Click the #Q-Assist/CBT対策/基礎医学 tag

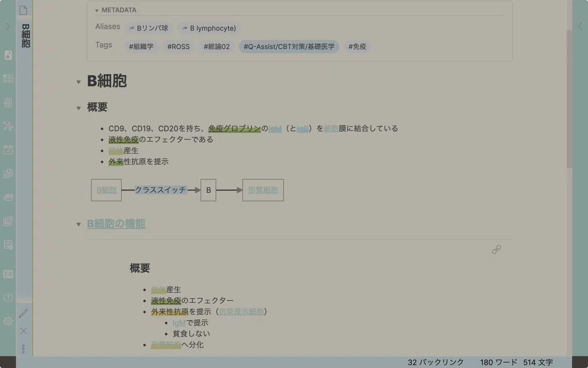point(289,47)
